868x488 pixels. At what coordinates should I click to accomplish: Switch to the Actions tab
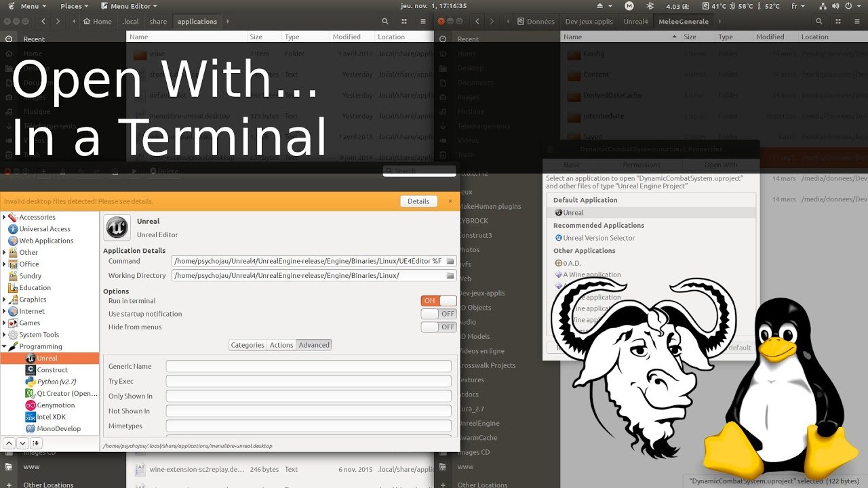coord(281,345)
